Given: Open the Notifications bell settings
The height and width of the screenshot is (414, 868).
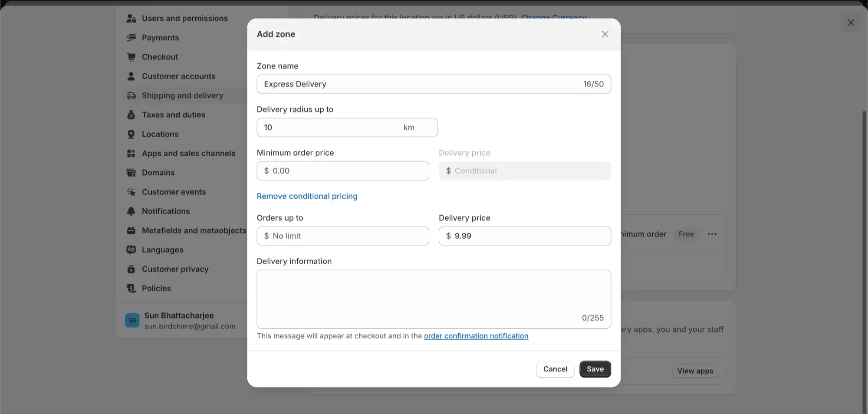Looking at the screenshot, I should pos(131,211).
